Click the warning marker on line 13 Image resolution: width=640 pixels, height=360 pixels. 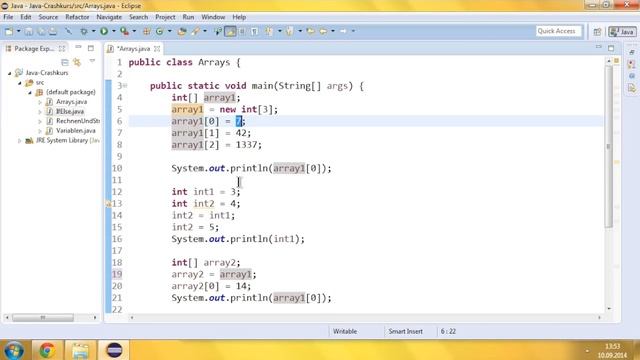(109, 204)
